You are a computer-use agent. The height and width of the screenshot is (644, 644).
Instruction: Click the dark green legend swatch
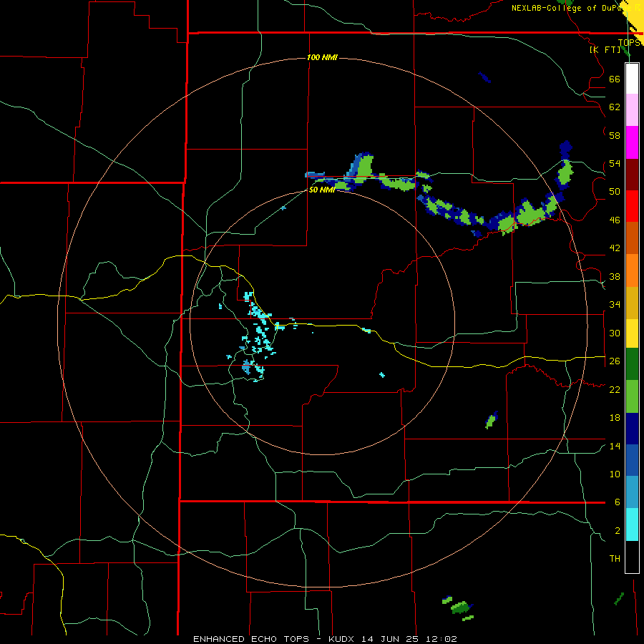(632, 364)
